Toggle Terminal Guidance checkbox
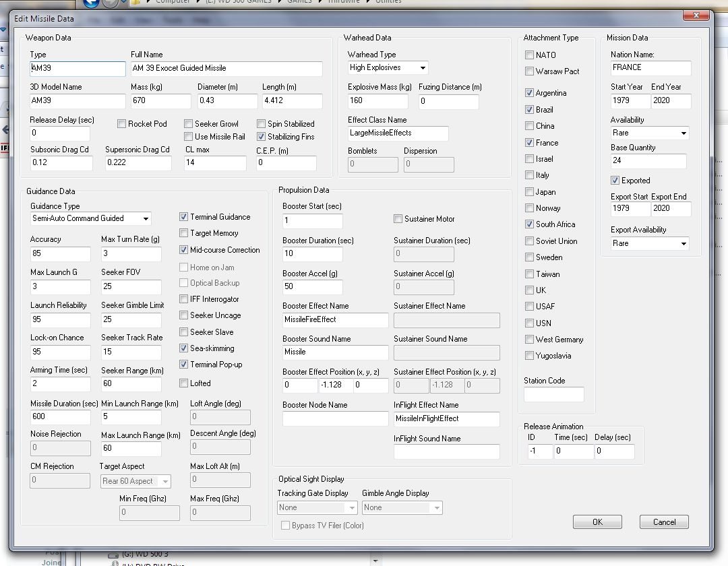Viewport: 728px width, 566px height. [183, 217]
